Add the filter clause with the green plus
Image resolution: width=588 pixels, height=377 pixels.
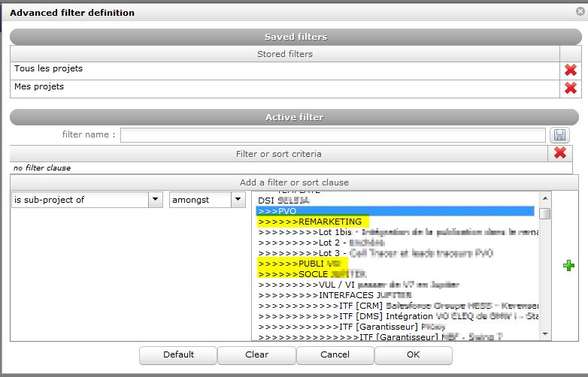tap(568, 265)
